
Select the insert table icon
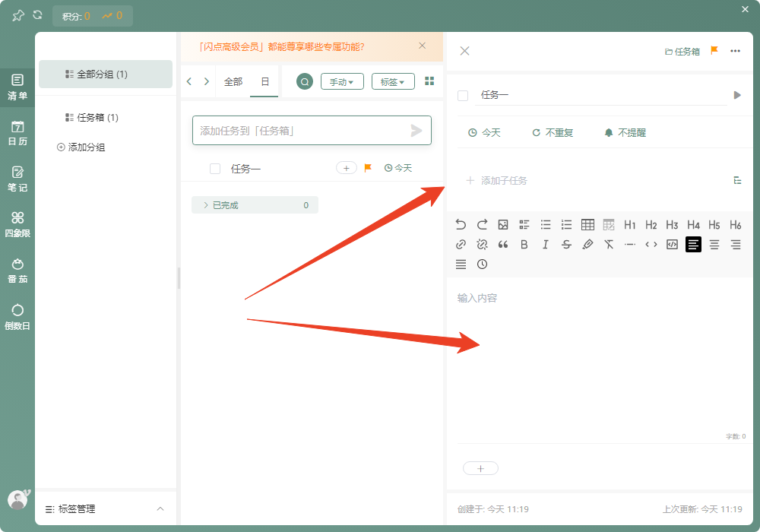pos(587,224)
